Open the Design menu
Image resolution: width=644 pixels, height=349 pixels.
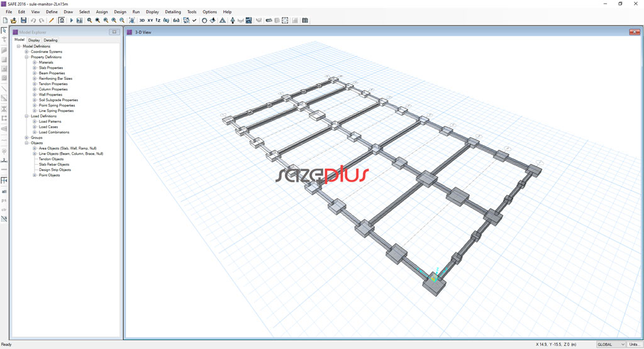pyautogui.click(x=120, y=12)
